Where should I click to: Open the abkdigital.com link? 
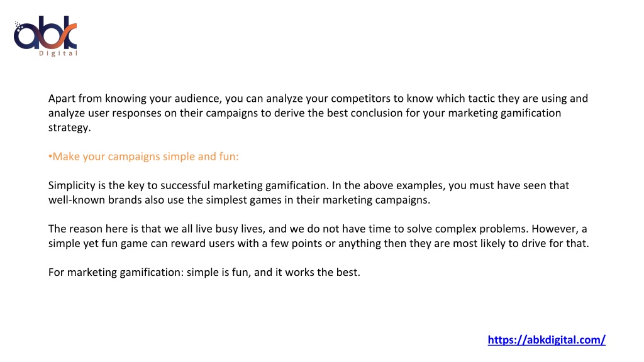(547, 340)
